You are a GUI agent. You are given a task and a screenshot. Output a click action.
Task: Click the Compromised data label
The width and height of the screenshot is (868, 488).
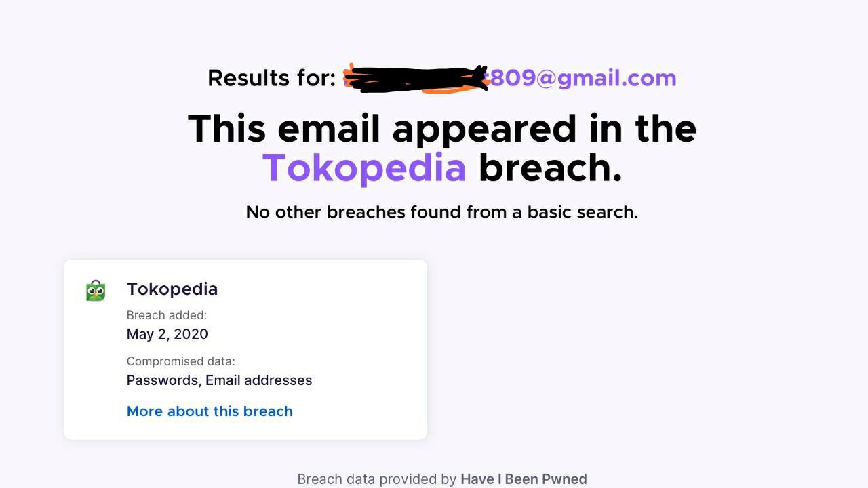[x=180, y=361]
